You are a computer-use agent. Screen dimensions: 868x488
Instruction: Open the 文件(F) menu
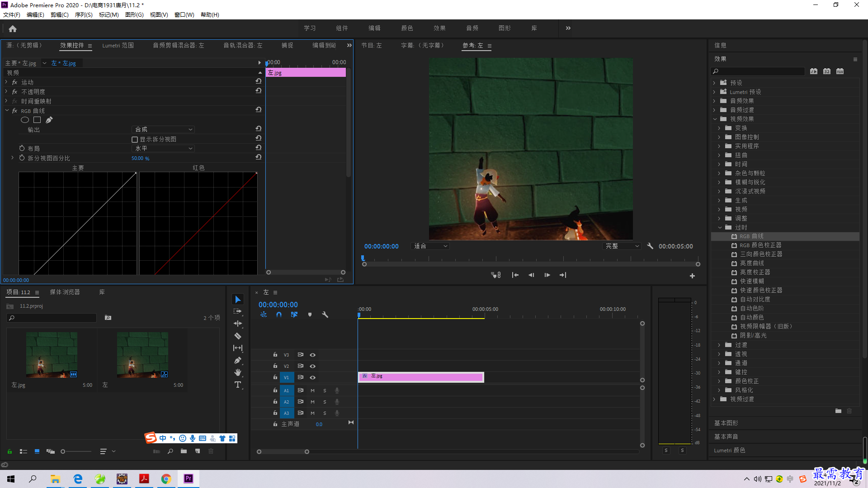12,15
